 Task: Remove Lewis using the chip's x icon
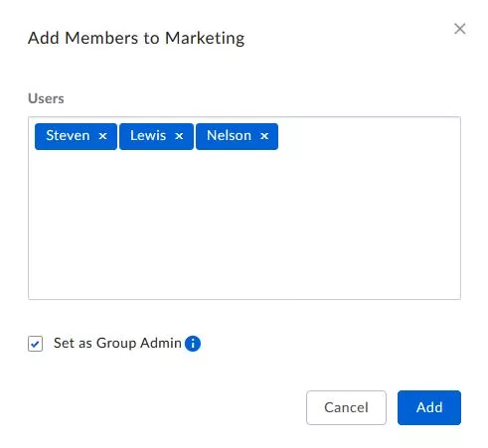tap(179, 136)
